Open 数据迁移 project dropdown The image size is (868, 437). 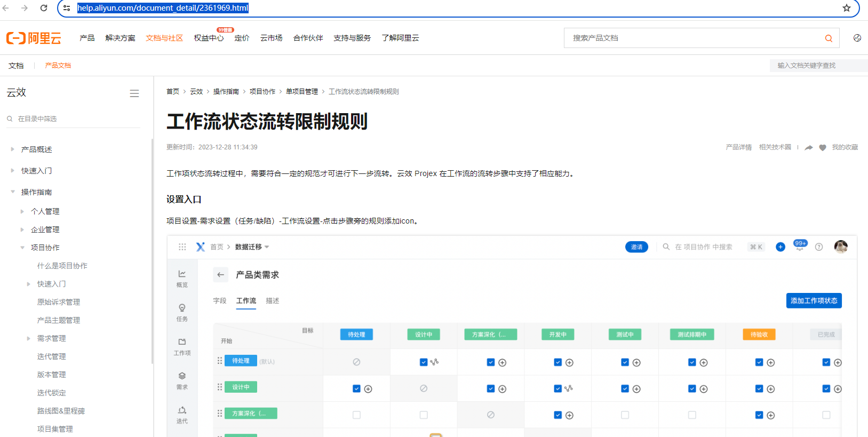click(252, 247)
